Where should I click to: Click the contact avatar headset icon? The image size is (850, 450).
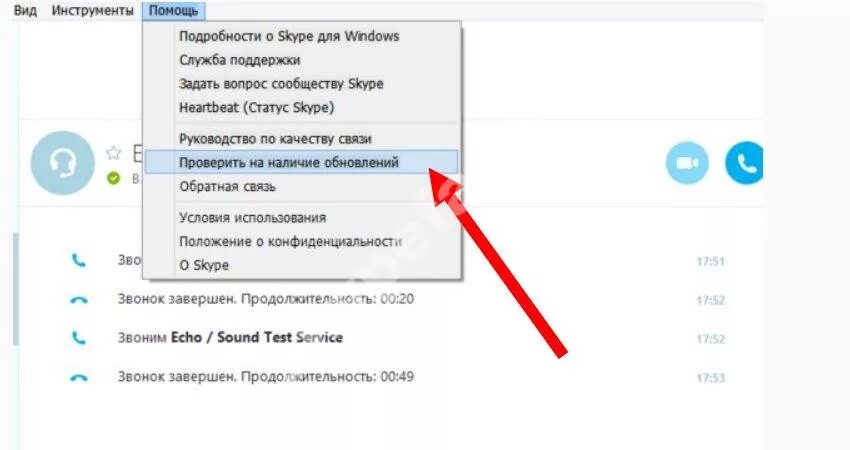pos(63,163)
